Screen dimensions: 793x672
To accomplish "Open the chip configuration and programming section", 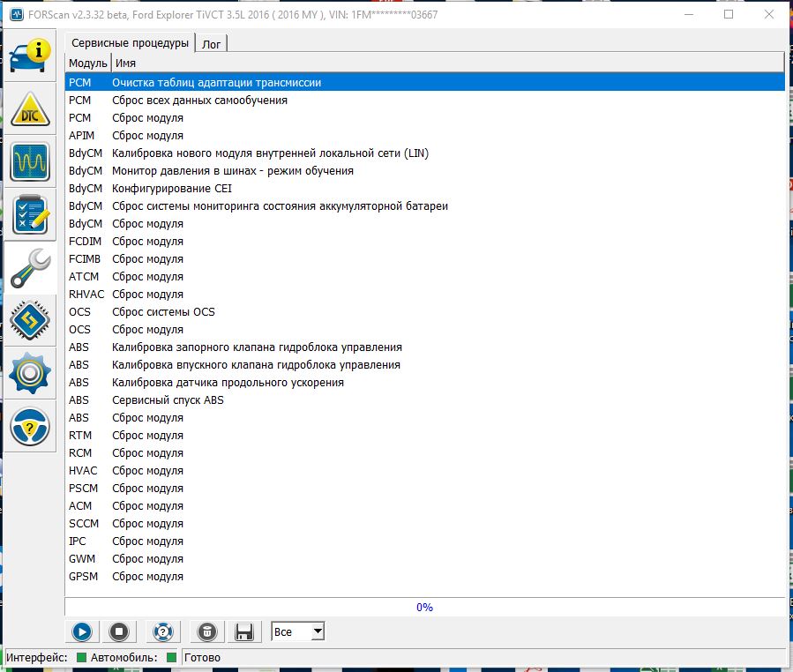I will (x=30, y=320).
